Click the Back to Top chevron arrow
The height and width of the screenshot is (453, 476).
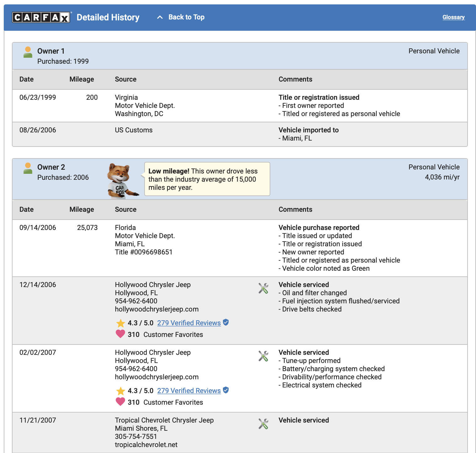160,17
